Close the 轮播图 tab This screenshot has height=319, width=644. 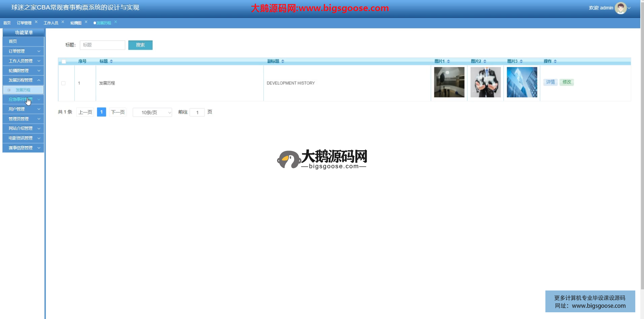(86, 22)
